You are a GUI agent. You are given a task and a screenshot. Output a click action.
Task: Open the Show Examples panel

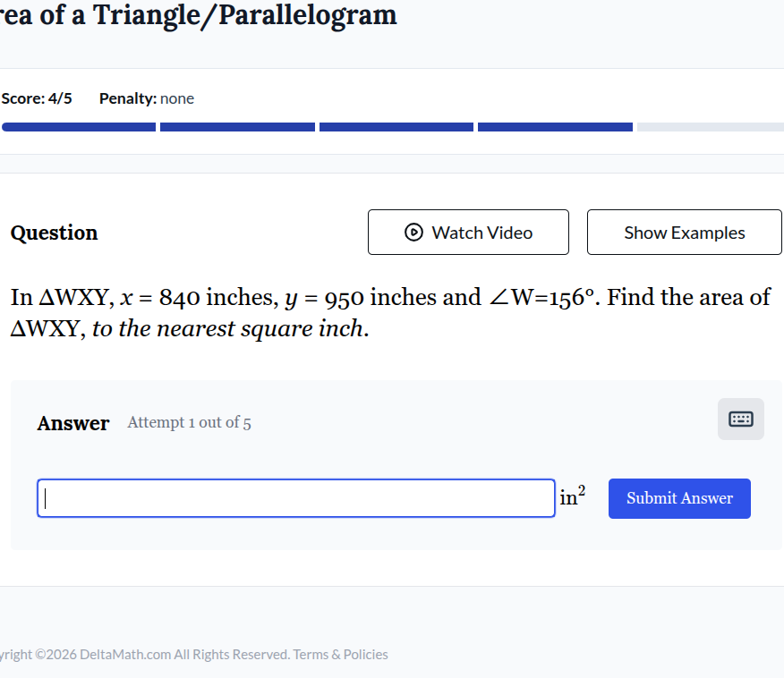pos(684,233)
